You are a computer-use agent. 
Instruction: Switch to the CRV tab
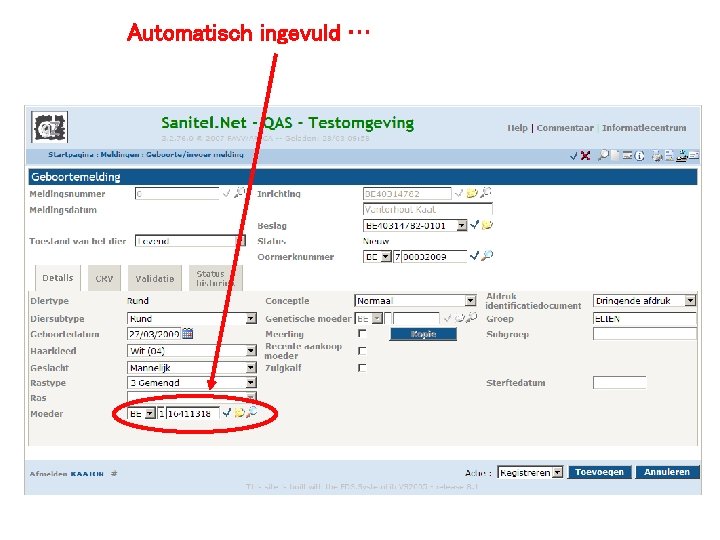click(x=104, y=278)
